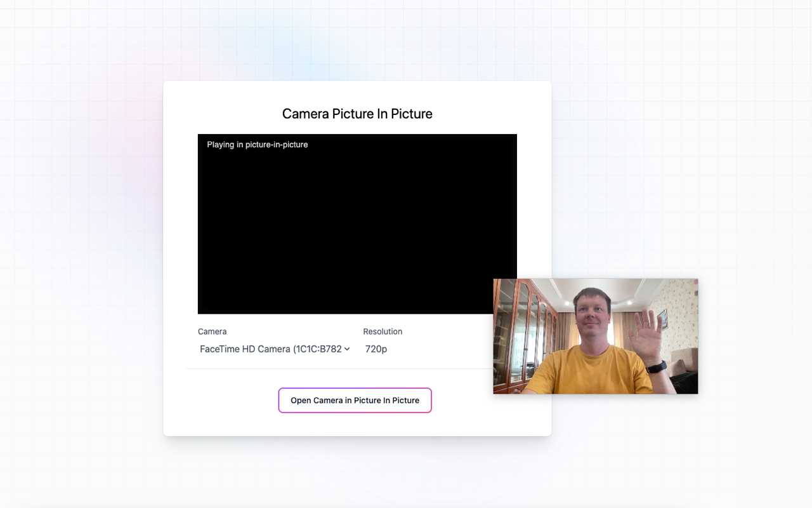Click the floating picture-in-picture camera window
The width and height of the screenshot is (812, 508).
(595, 336)
